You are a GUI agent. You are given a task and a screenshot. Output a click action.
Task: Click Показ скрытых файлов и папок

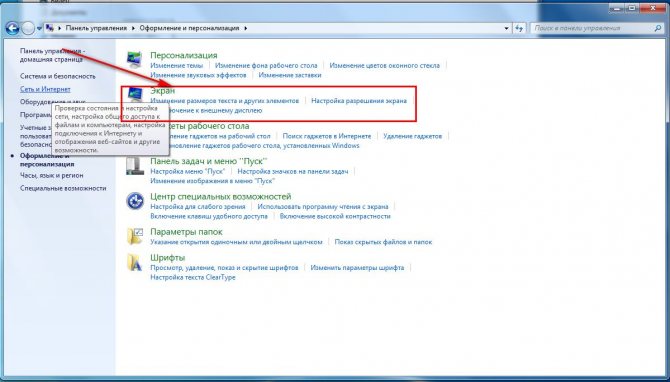(x=383, y=242)
